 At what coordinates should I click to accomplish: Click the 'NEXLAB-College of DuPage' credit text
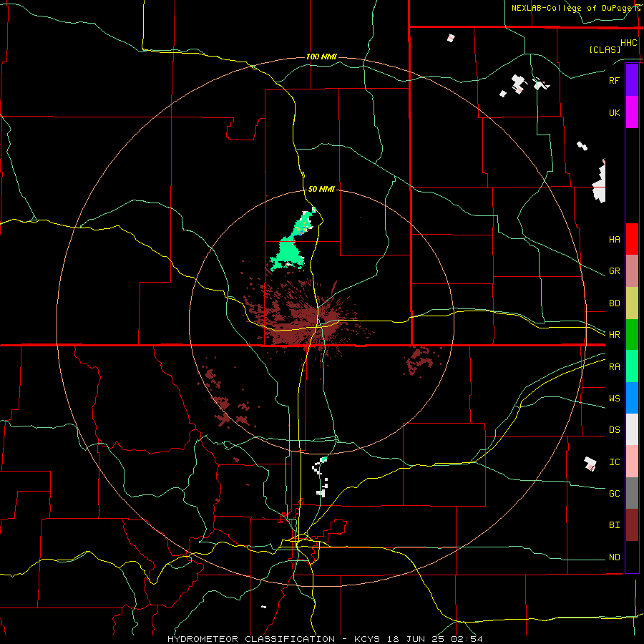[x=572, y=8]
